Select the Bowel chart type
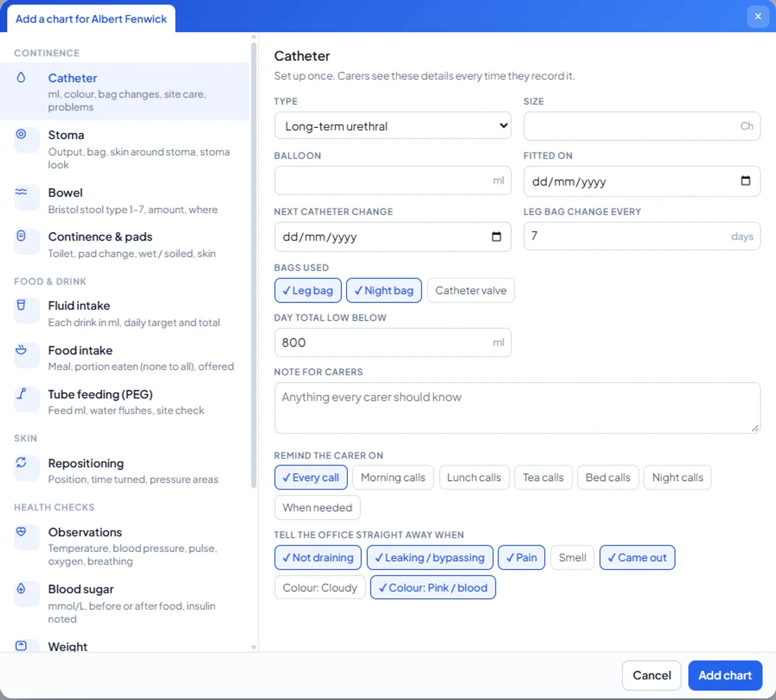 (125, 200)
